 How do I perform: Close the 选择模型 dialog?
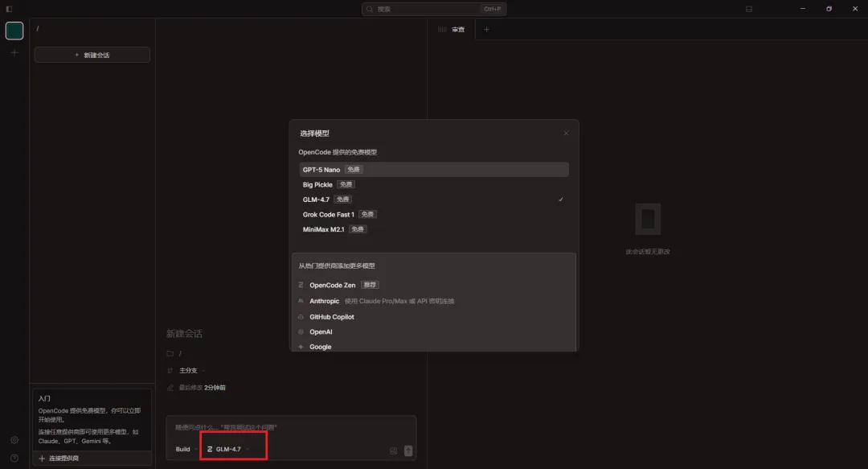[x=566, y=133]
